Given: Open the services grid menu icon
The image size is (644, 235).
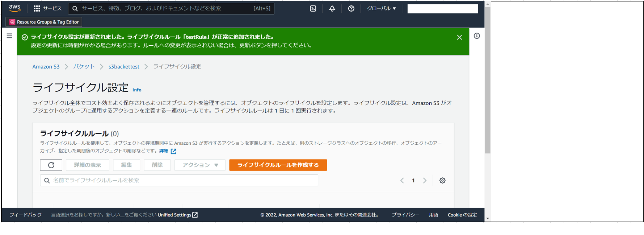Looking at the screenshot, I should click(37, 8).
